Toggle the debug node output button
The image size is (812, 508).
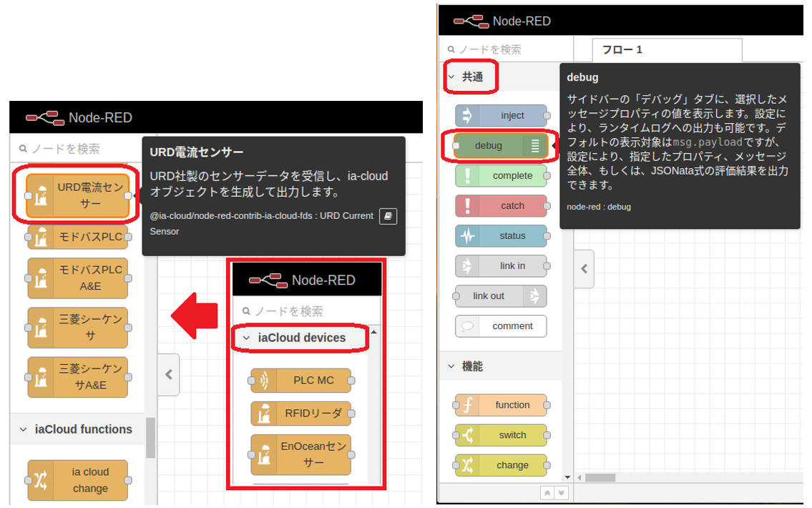click(535, 146)
